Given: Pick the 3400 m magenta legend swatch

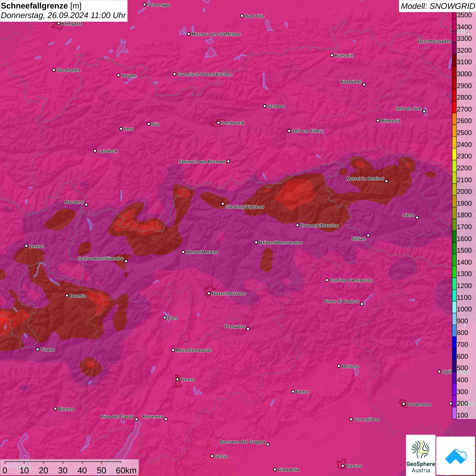Looking at the screenshot, I should (x=454, y=25).
